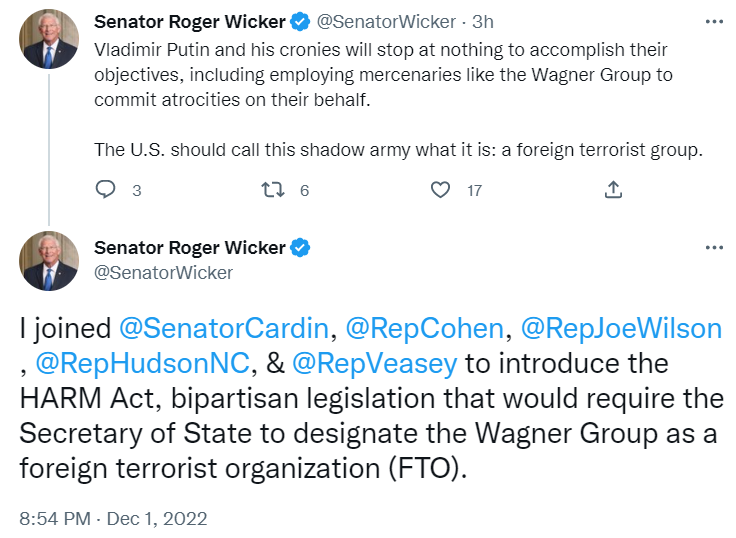Open more options menu on second tweet
The height and width of the screenshot is (538, 736).
(x=713, y=247)
